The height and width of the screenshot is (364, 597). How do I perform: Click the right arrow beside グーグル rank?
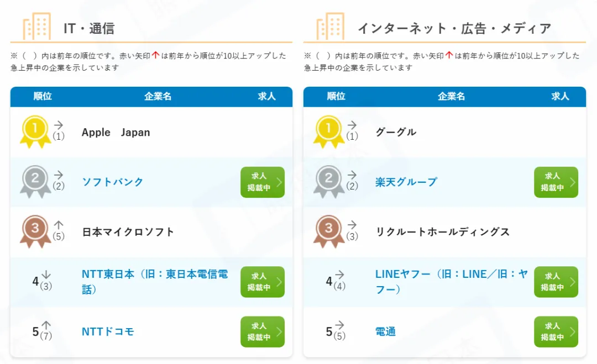[x=352, y=125]
